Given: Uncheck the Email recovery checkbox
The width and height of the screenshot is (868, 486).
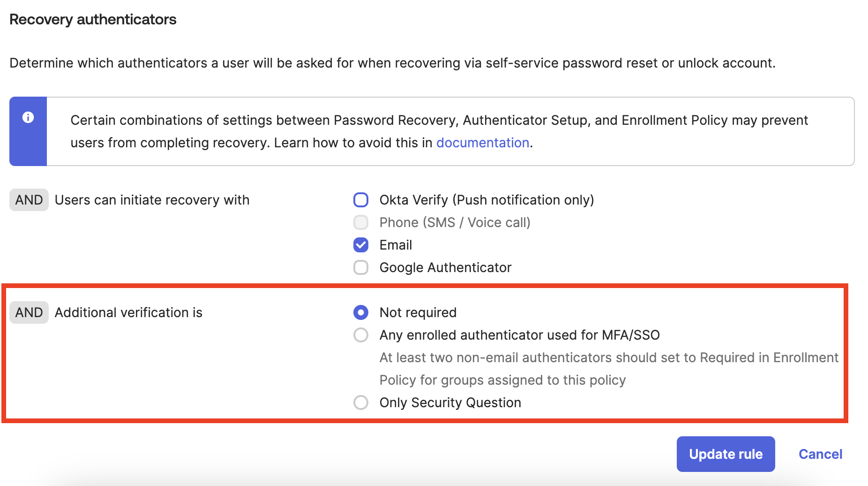Looking at the screenshot, I should (361, 245).
